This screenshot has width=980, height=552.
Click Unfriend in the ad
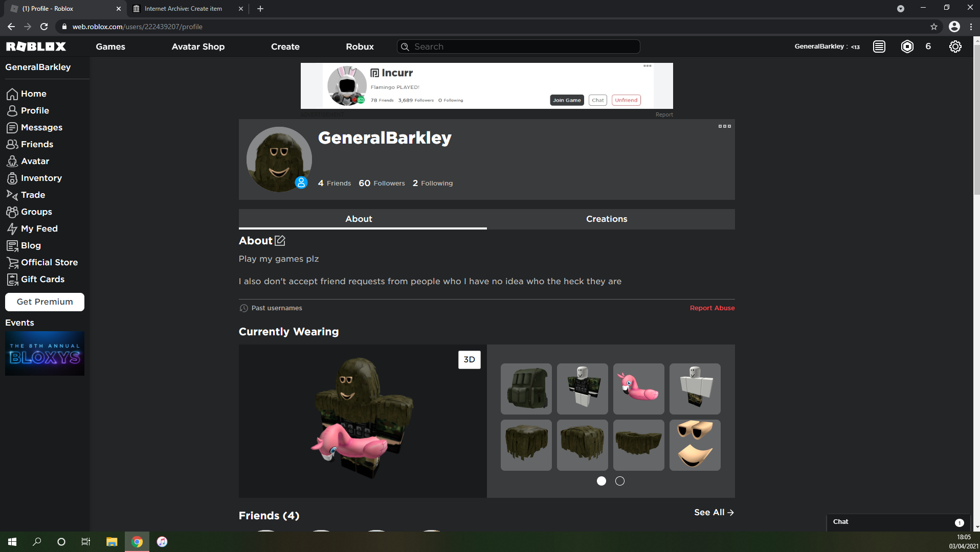[x=626, y=100]
